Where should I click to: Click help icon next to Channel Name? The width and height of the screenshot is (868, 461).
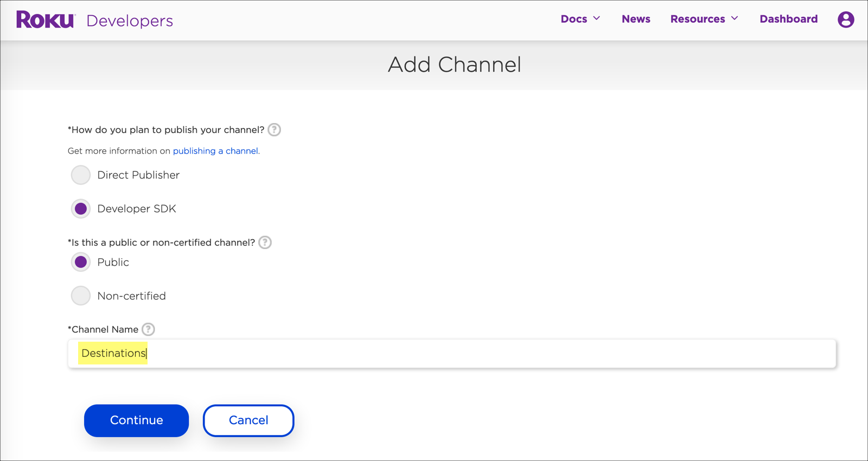point(148,329)
